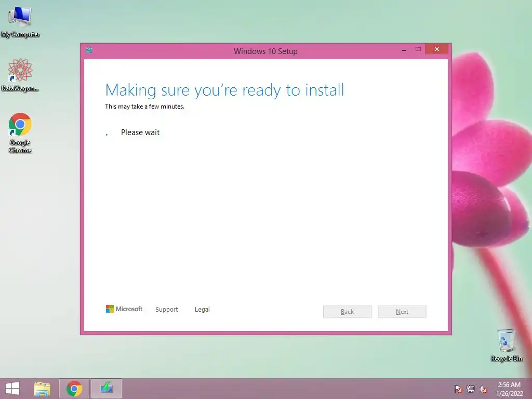
Task: Click the 'Making sure you're ready to install' heading
Action: (224, 90)
